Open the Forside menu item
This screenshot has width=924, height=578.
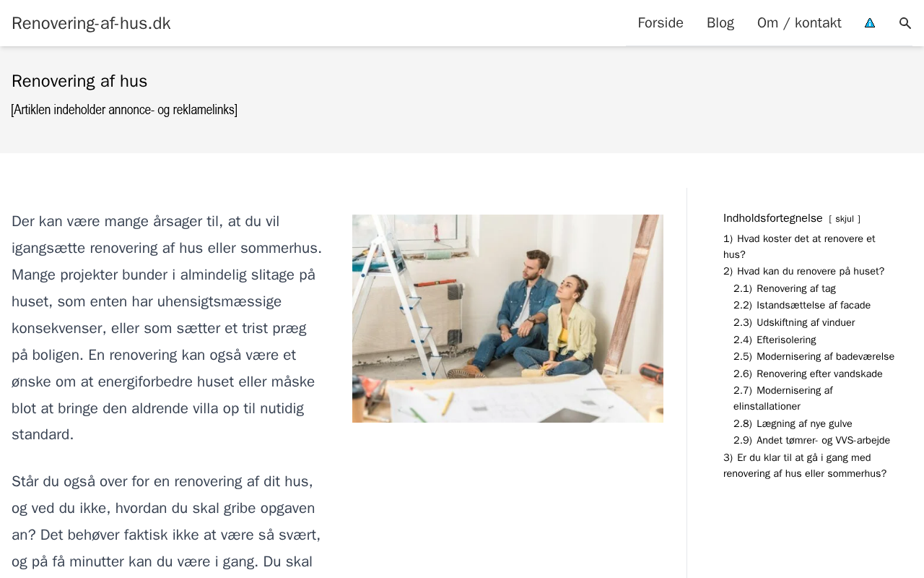coord(660,23)
